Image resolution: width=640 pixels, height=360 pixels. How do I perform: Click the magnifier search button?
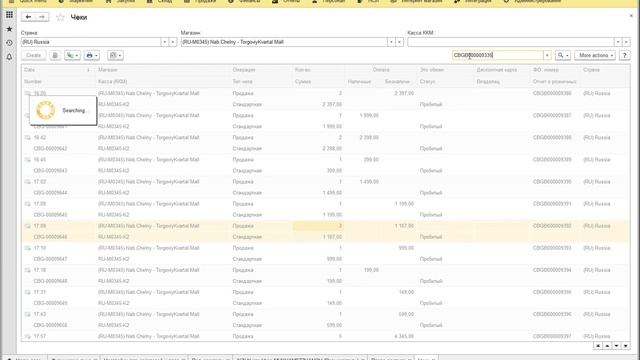point(562,55)
